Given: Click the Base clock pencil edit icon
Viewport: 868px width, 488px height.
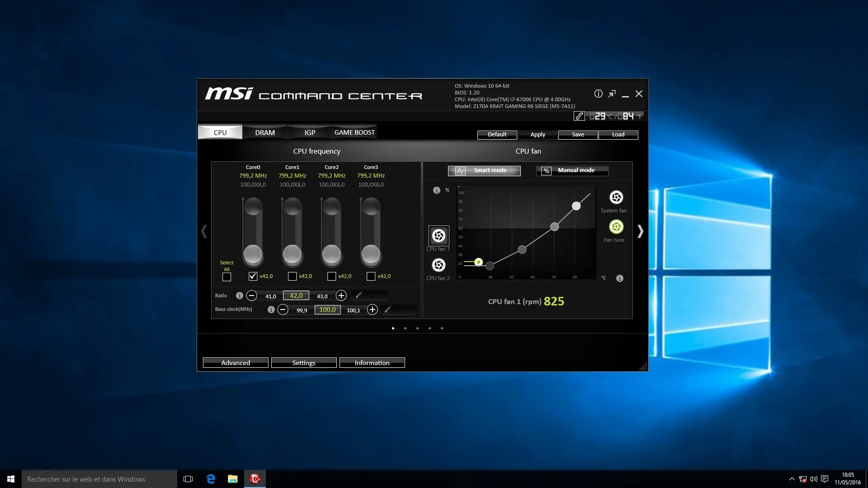Looking at the screenshot, I should point(387,310).
